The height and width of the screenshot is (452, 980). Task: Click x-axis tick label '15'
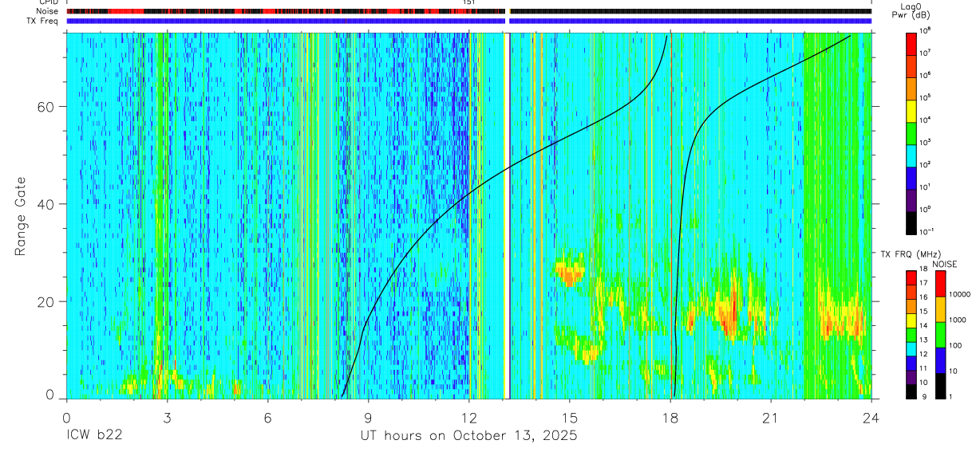[570, 417]
